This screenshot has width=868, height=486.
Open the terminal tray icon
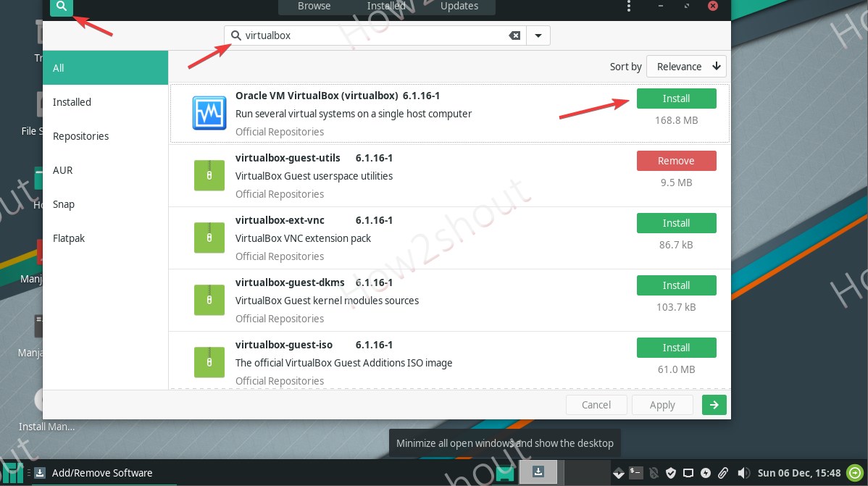[635, 473]
